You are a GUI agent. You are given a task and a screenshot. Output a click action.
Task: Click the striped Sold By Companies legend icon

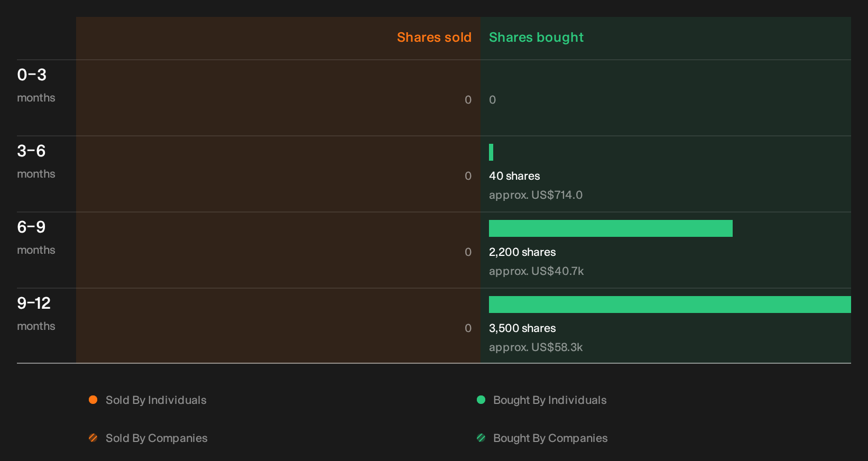93,438
